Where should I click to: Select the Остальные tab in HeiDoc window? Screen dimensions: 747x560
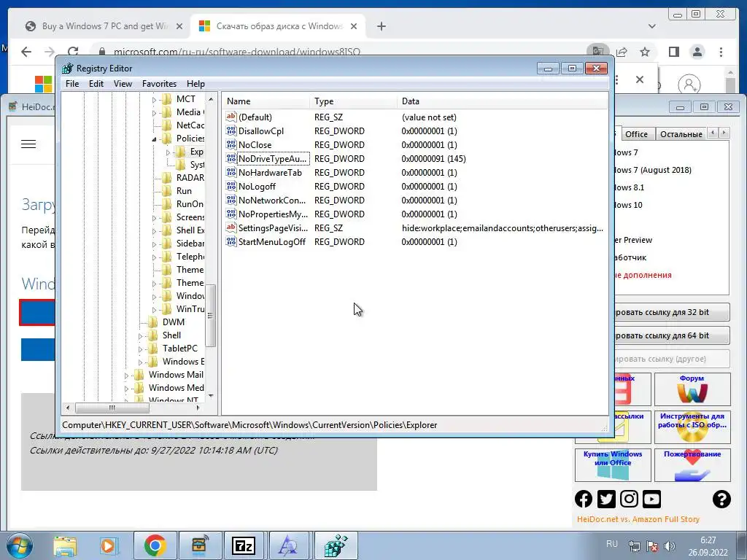click(681, 134)
